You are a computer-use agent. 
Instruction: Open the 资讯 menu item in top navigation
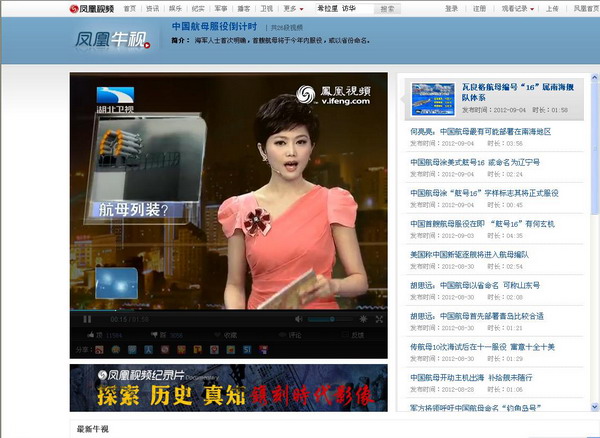click(152, 8)
